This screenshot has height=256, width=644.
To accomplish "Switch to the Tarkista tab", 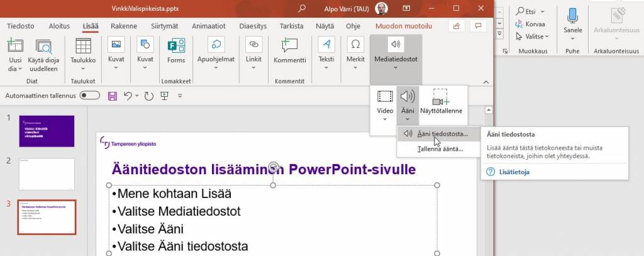I will (292, 26).
